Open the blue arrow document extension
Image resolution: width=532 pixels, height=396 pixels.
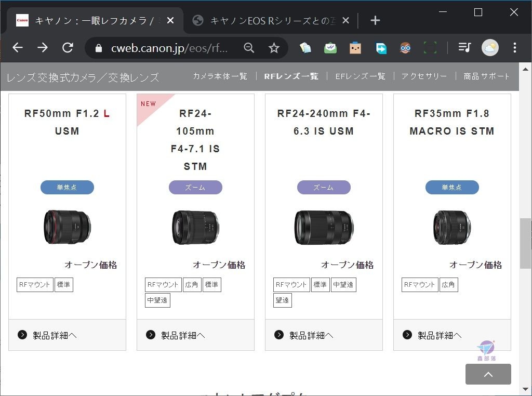coord(381,48)
